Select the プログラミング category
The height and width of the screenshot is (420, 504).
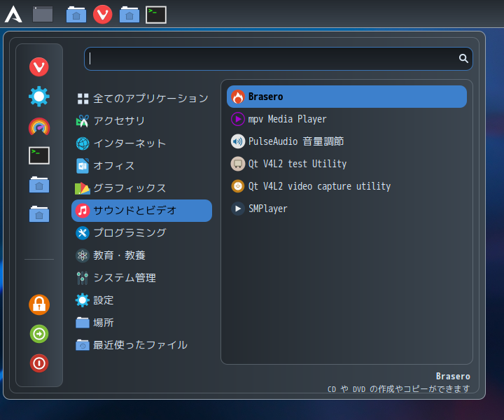(x=141, y=233)
